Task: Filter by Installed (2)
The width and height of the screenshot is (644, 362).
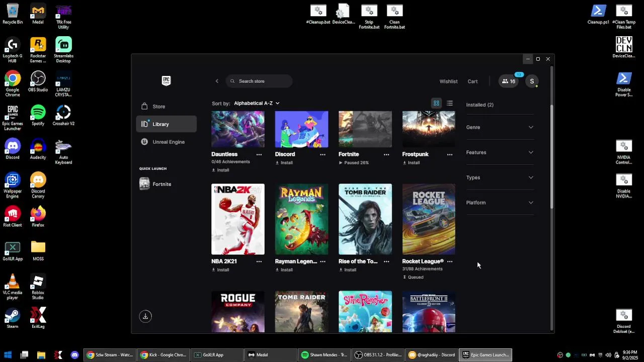Action: coord(479,105)
